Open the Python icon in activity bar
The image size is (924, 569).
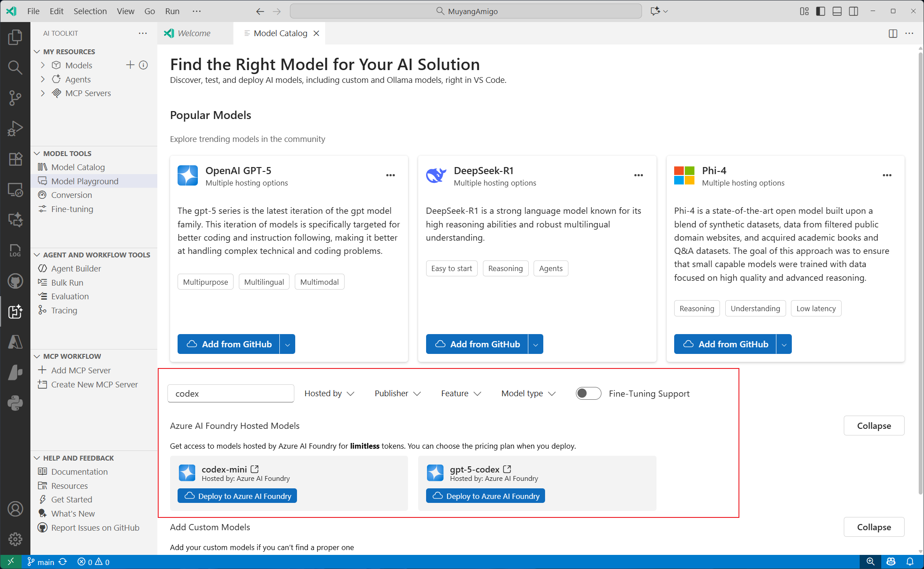(15, 403)
